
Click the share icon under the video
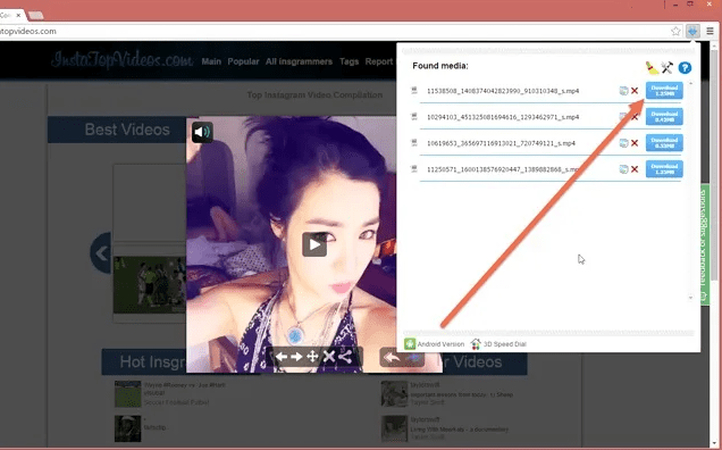(x=345, y=357)
